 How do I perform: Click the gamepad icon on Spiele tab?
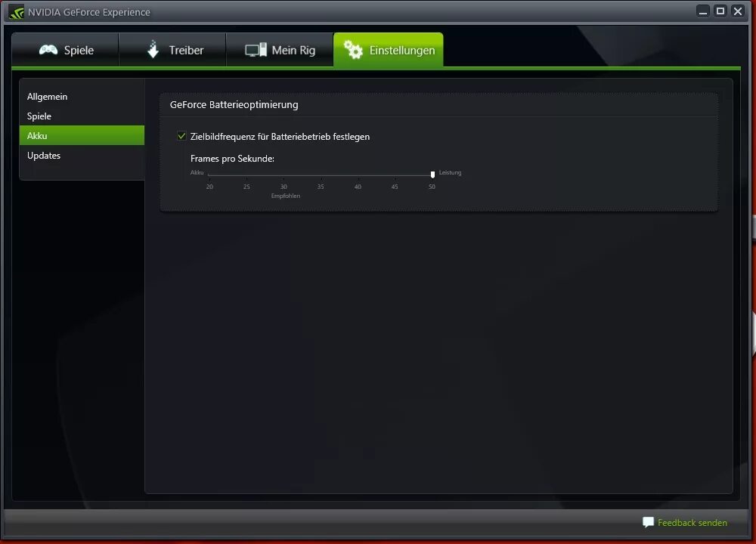[x=48, y=50]
